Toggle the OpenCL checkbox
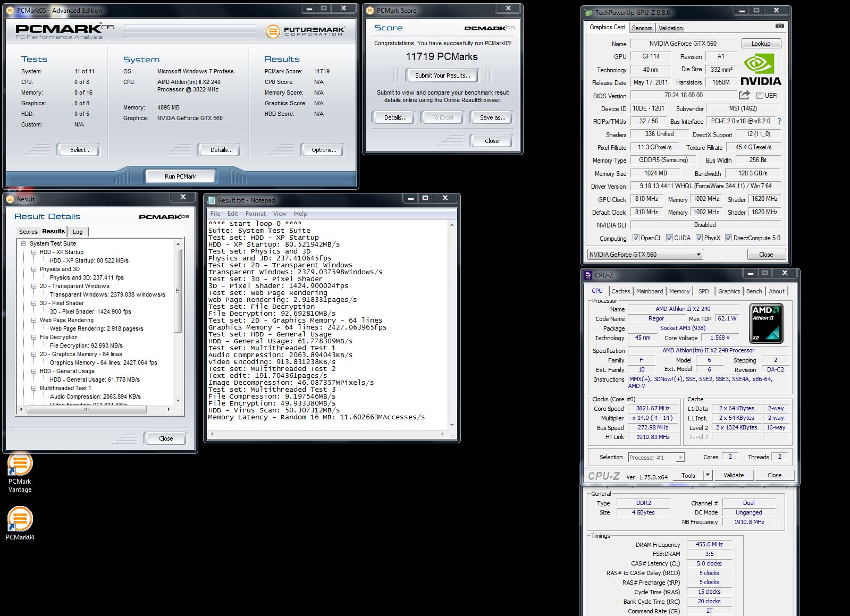Image resolution: width=850 pixels, height=616 pixels. coord(636,238)
